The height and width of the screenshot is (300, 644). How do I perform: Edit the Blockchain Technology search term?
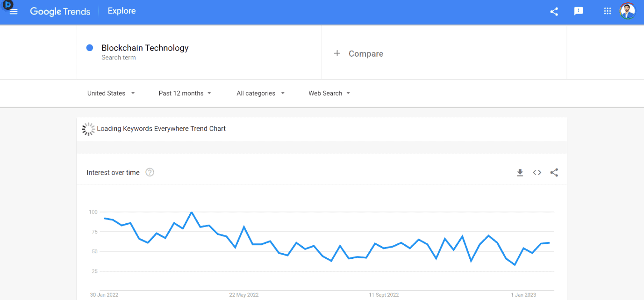[x=145, y=48]
